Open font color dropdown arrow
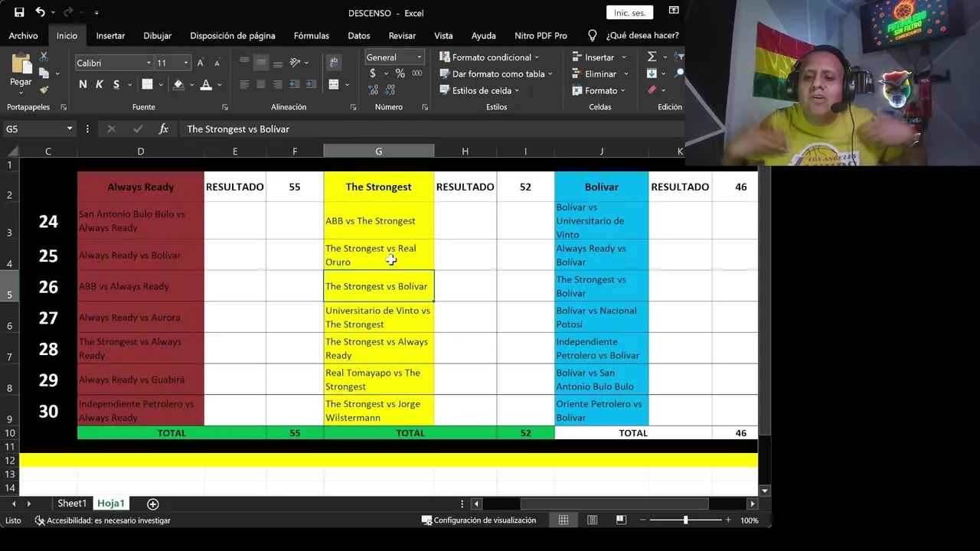The width and height of the screenshot is (980, 551). click(220, 84)
